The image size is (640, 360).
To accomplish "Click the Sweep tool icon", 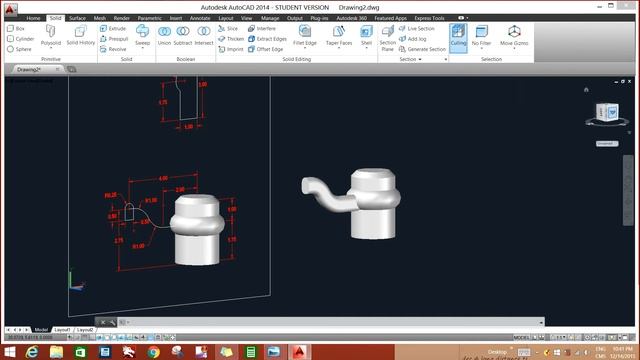I will [142, 31].
